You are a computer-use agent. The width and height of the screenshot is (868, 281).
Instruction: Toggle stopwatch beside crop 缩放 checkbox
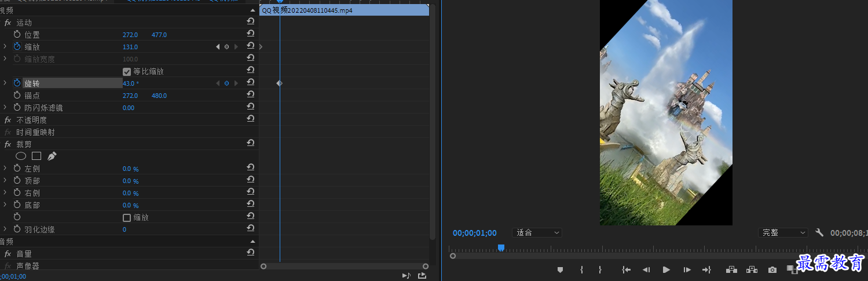click(17, 217)
